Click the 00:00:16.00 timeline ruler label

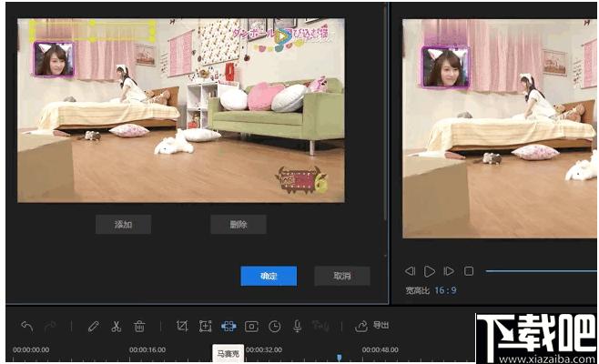pos(147,349)
